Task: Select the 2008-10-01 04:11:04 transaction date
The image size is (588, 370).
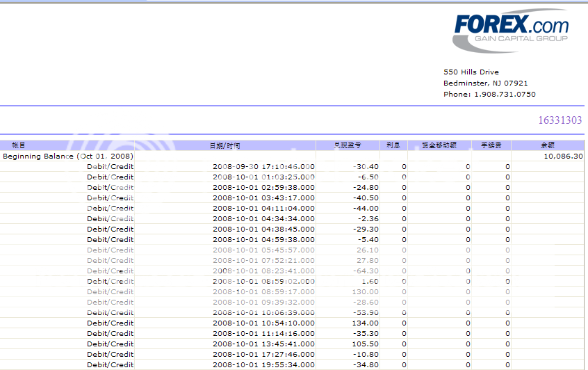Action: 263,208
